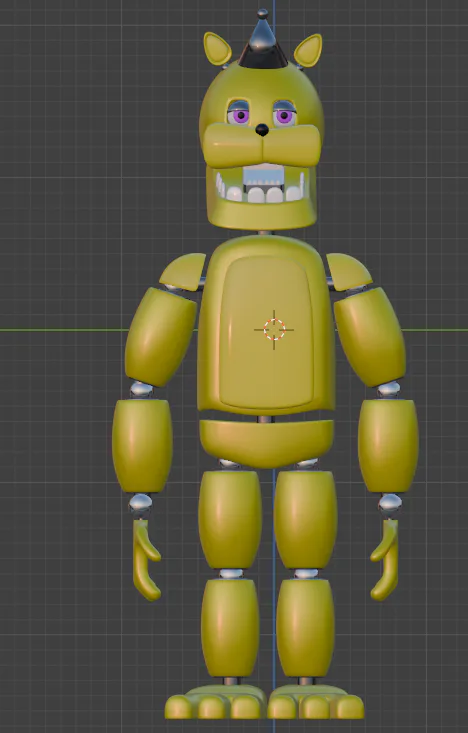Viewport: 468px width, 733px height.
Task: Select the foot on the left side
Action: (216, 702)
